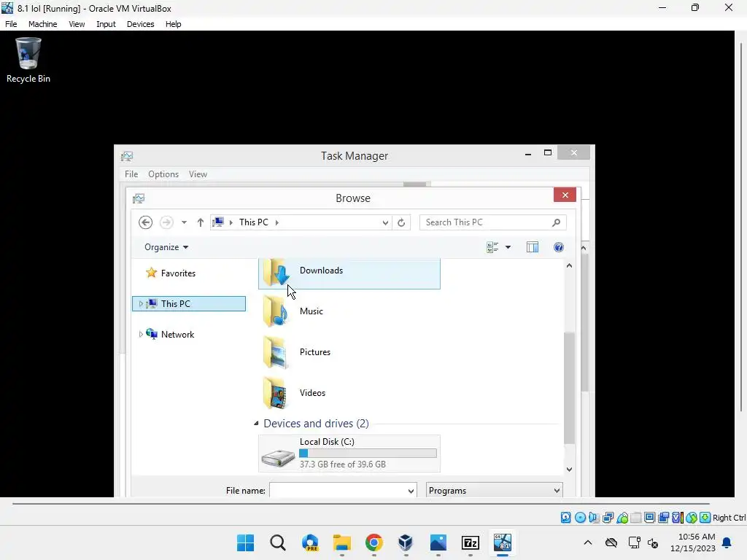
Task: Select Favorites in navigation pane
Action: point(171,273)
